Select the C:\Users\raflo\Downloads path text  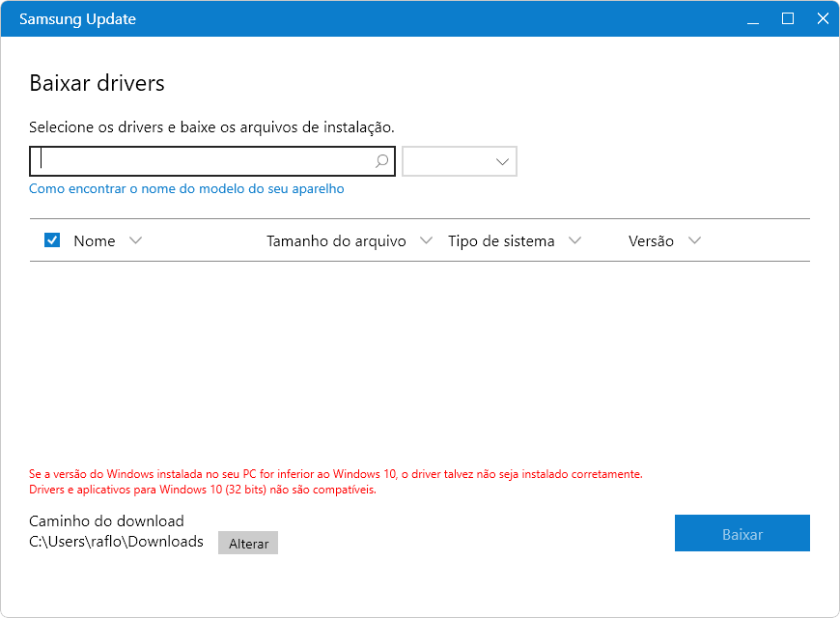point(116,542)
